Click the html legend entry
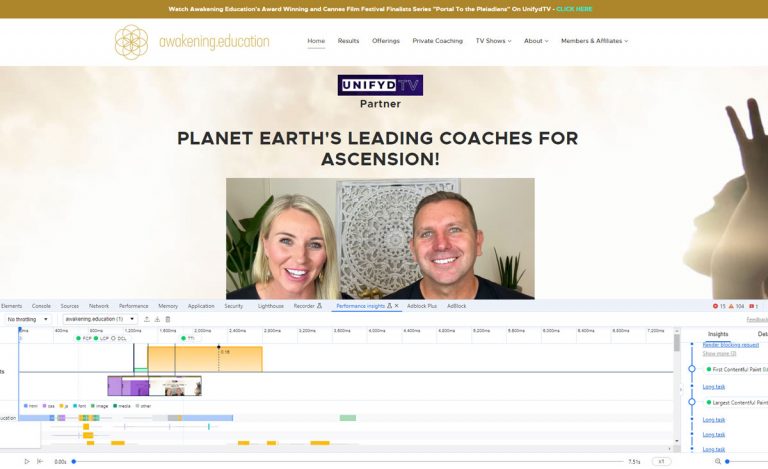This screenshot has width=768, height=469. [31, 406]
